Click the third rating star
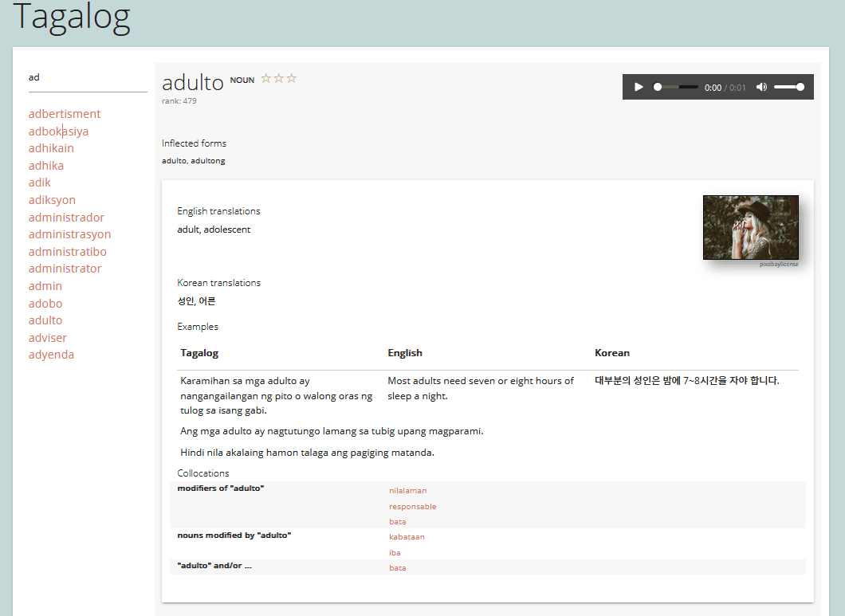Screen dimensions: 845x616 tap(292, 78)
